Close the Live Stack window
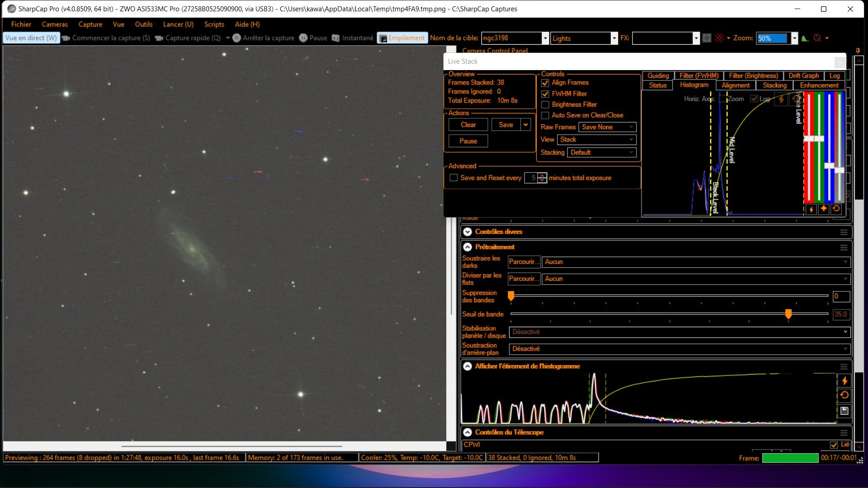The image size is (868, 488). pos(840,61)
